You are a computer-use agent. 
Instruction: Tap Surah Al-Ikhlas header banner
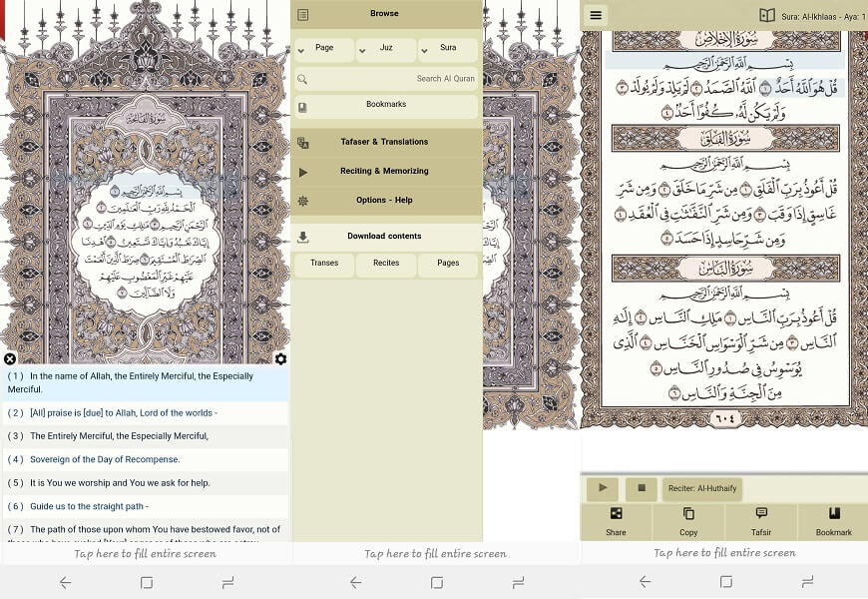(x=725, y=40)
